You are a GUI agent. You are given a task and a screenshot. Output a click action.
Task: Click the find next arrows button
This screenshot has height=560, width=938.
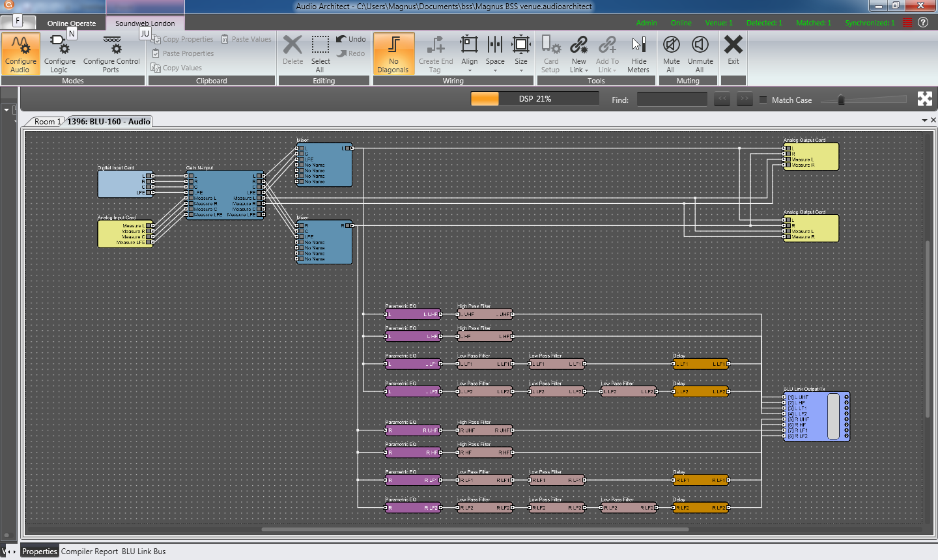pos(745,99)
